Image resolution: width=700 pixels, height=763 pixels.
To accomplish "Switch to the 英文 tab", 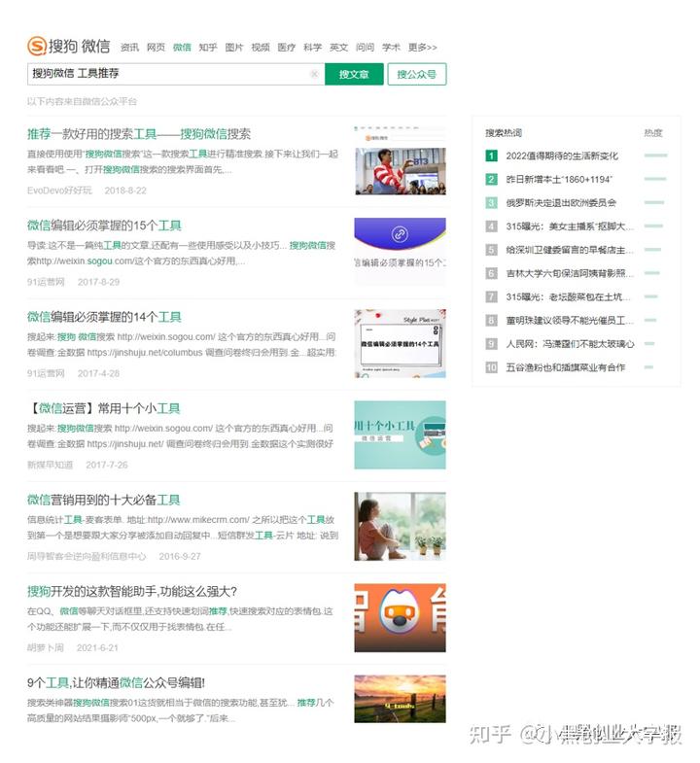I will pos(338,48).
